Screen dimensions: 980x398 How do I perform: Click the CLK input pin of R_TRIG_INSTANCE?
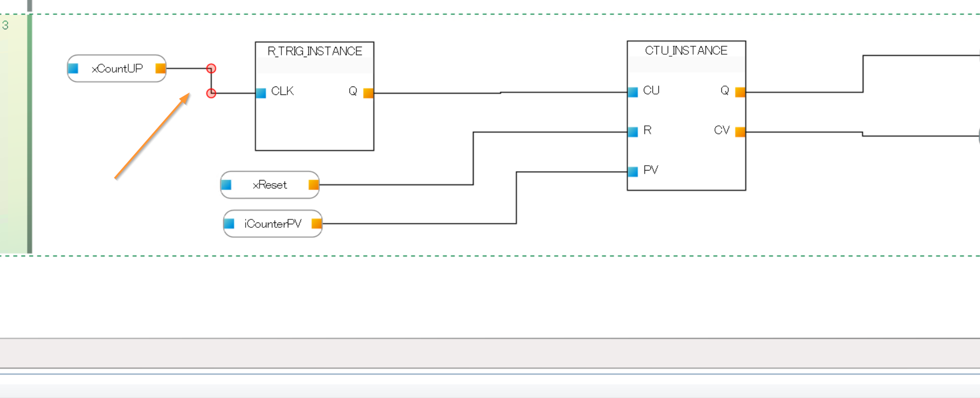(261, 93)
